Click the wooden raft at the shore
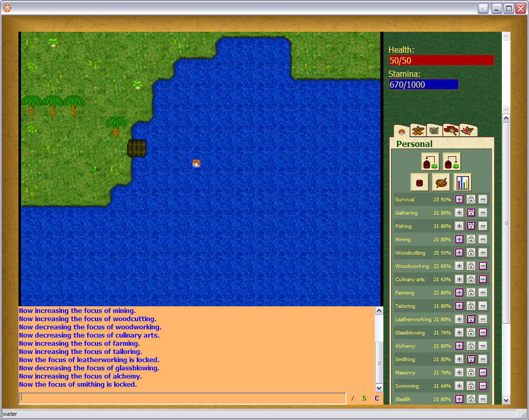 (137, 149)
